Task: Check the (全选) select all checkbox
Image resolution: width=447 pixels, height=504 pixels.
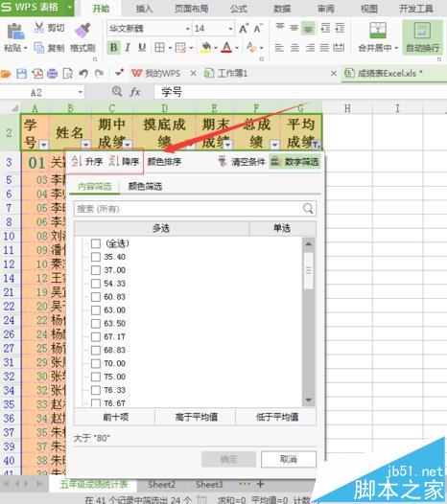Action: pyautogui.click(x=96, y=243)
